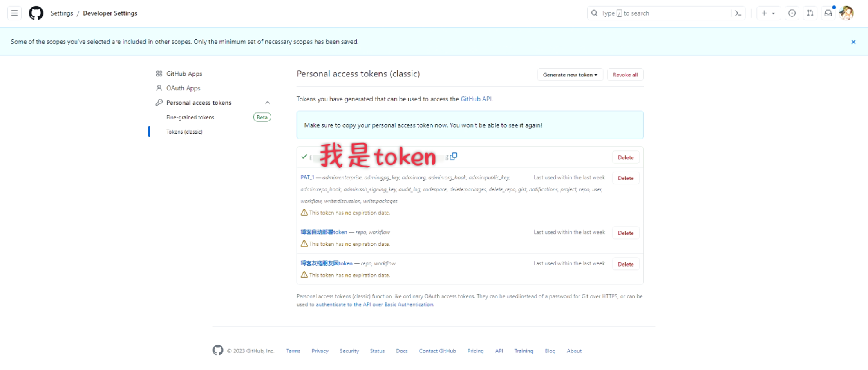Copy the new token to clipboard
This screenshot has width=868, height=370.
coord(453,156)
